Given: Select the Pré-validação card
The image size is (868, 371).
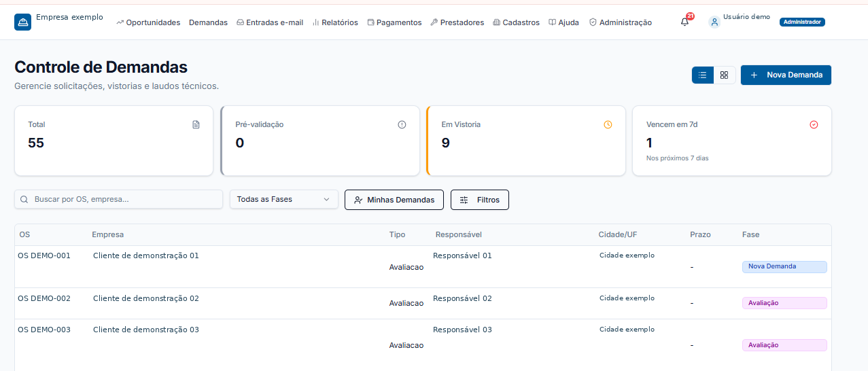Looking at the screenshot, I should (320, 141).
